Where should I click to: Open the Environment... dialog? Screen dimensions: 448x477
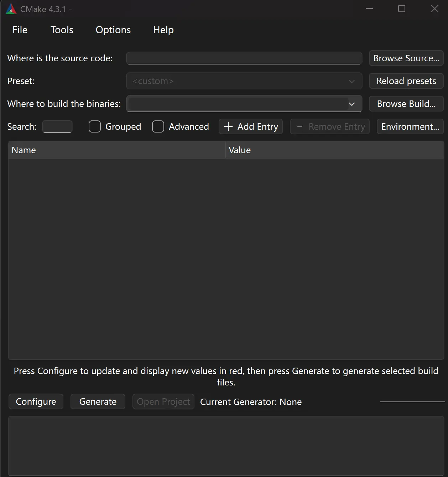pos(410,126)
